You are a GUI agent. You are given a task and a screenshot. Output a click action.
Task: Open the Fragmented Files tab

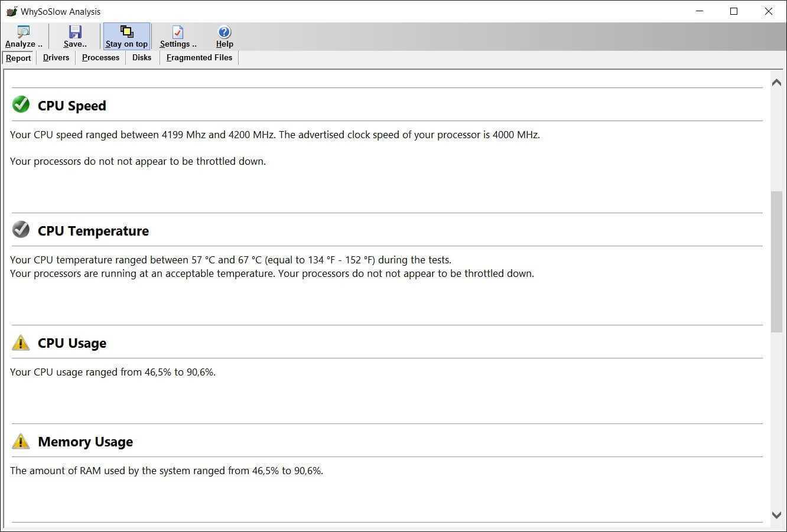199,57
